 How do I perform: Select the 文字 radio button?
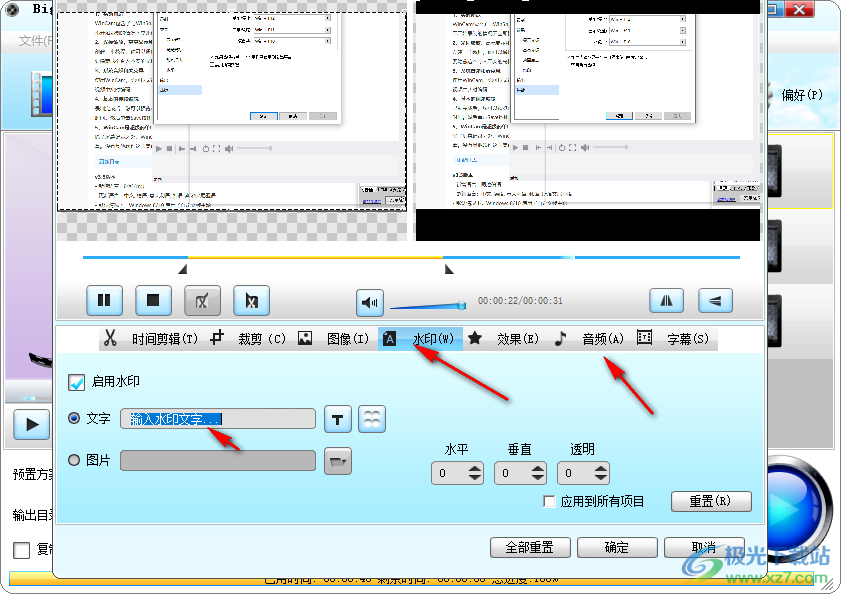(x=74, y=418)
